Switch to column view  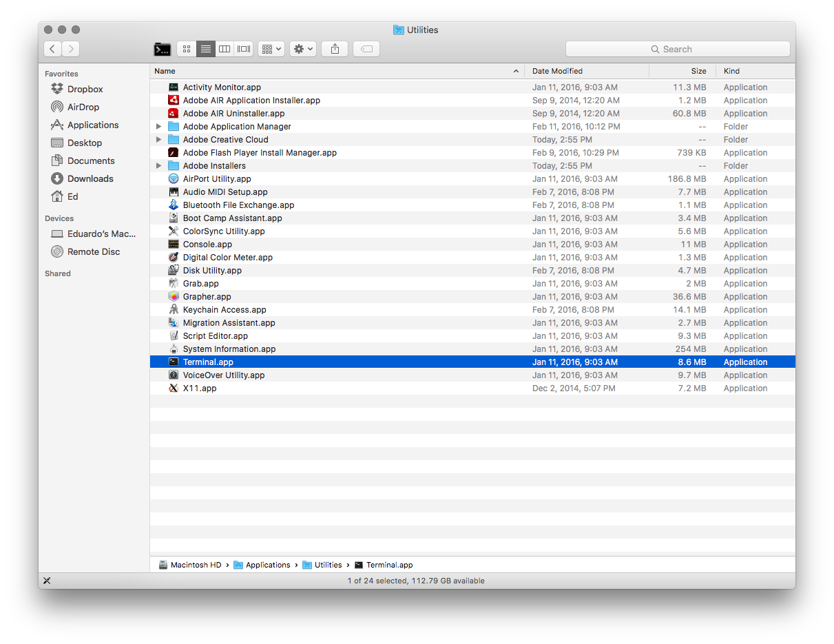click(225, 49)
